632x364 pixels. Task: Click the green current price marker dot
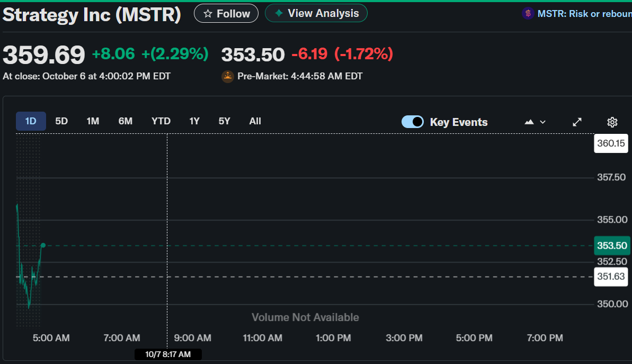coord(43,245)
